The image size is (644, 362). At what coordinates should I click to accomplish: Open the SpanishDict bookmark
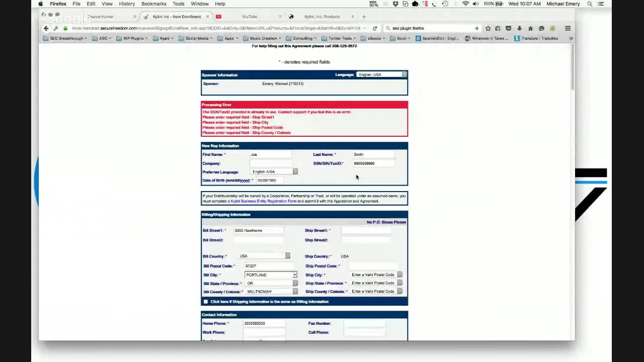(437, 38)
